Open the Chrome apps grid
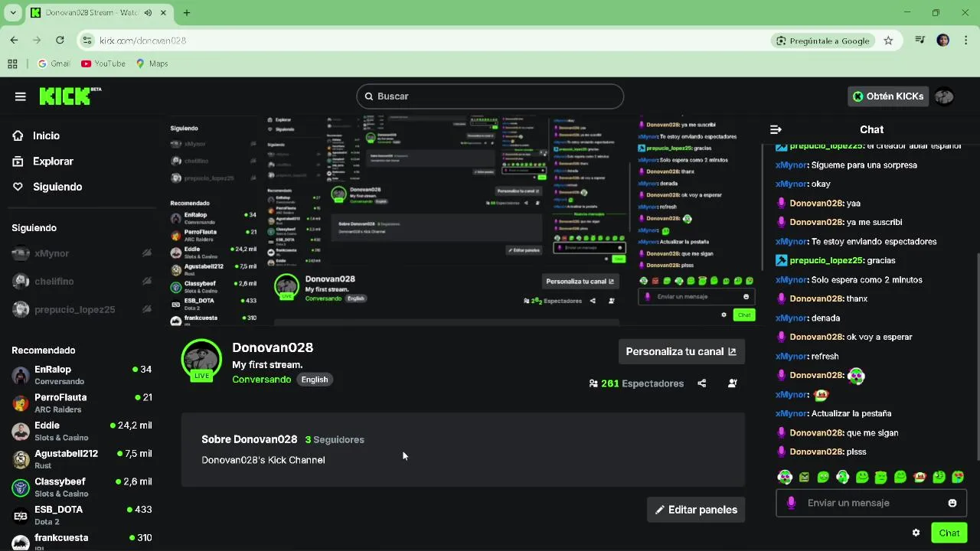980x551 pixels. point(12,64)
